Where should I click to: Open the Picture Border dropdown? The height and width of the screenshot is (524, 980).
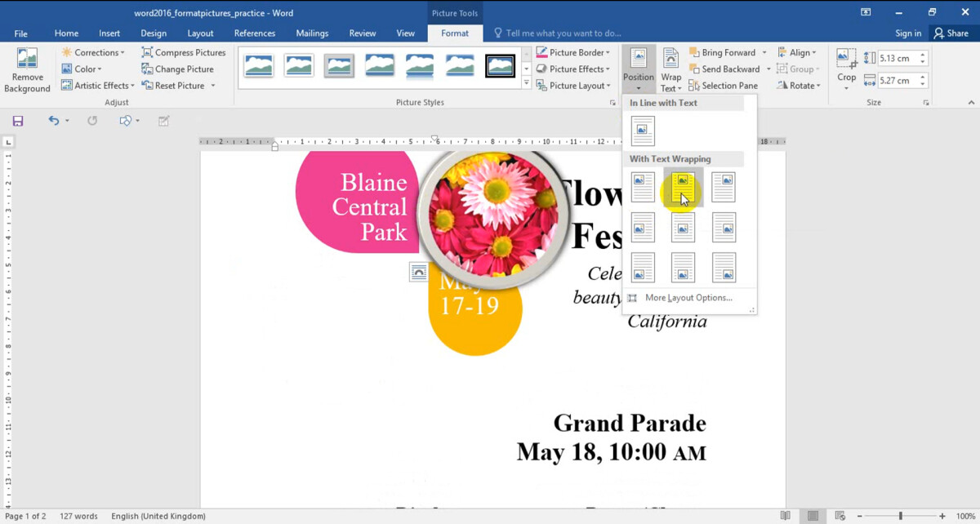point(573,52)
